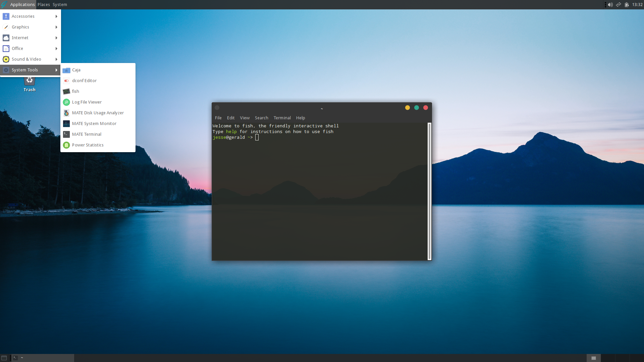
Task: Maximize the terminal with the green button
Action: click(x=417, y=108)
